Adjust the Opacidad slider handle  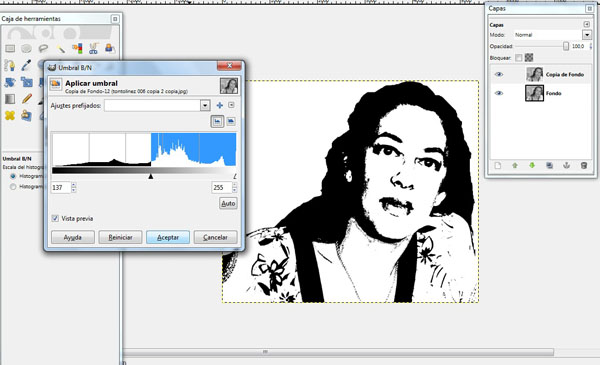[566, 46]
